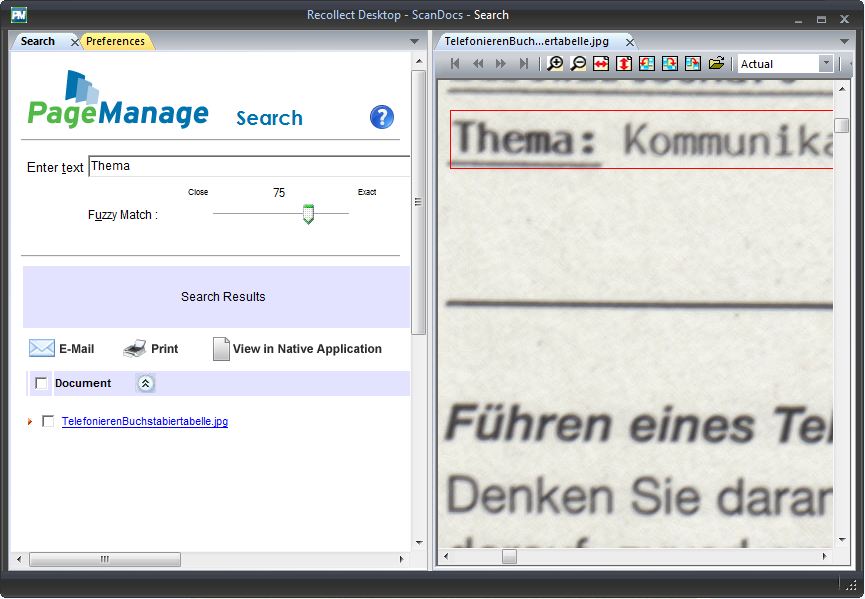Click the Print printer icon
This screenshot has width=865, height=599.
tap(135, 349)
